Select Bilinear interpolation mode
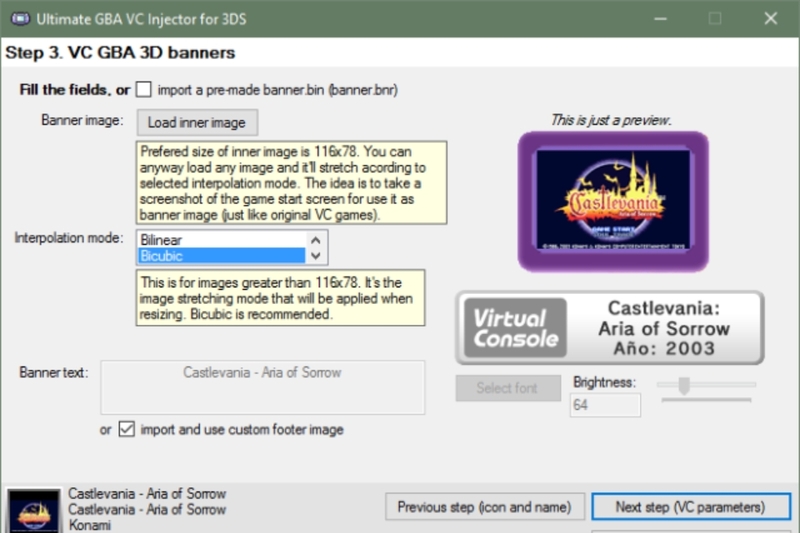 [x=221, y=240]
